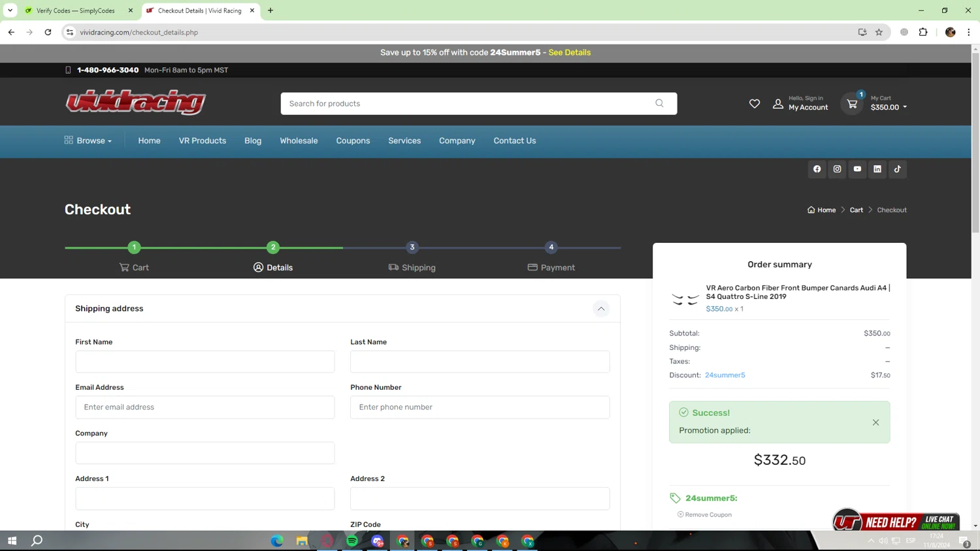Remove the applied coupon
Image resolution: width=980 pixels, height=551 pixels.
pos(704,514)
